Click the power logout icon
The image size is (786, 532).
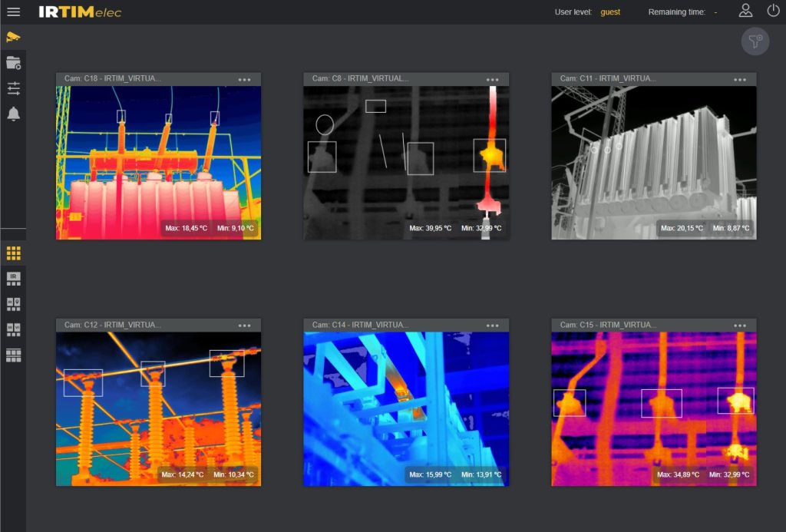[x=773, y=11]
